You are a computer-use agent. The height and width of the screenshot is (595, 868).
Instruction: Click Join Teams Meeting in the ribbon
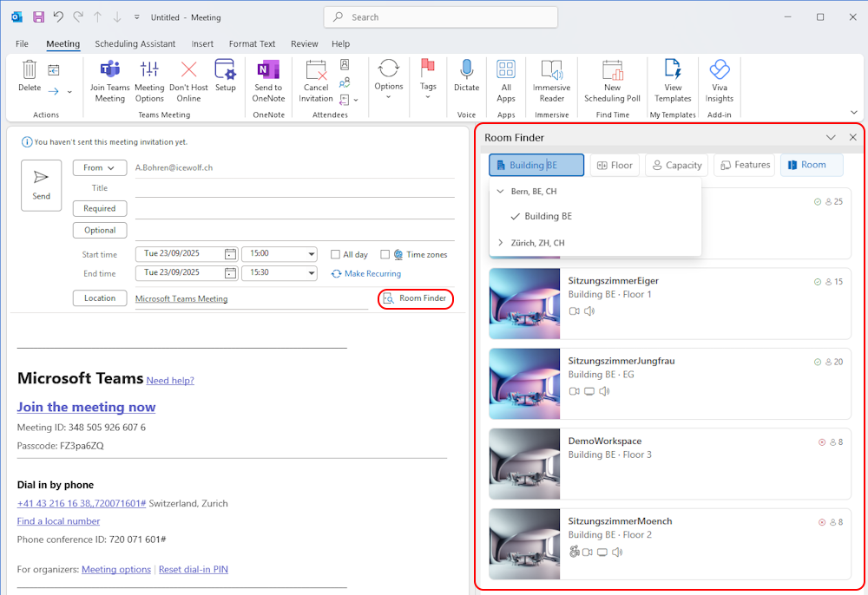(109, 82)
